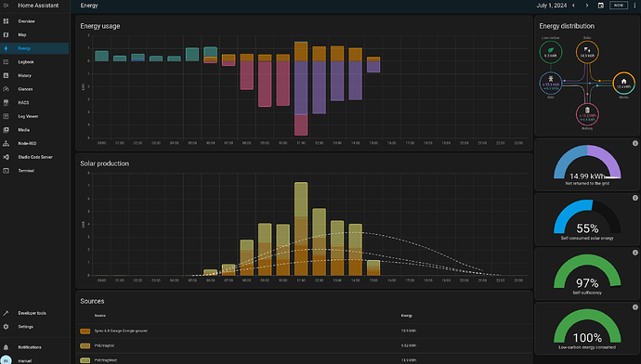
Task: Select the PVErtragOst source name
Action: point(104,345)
